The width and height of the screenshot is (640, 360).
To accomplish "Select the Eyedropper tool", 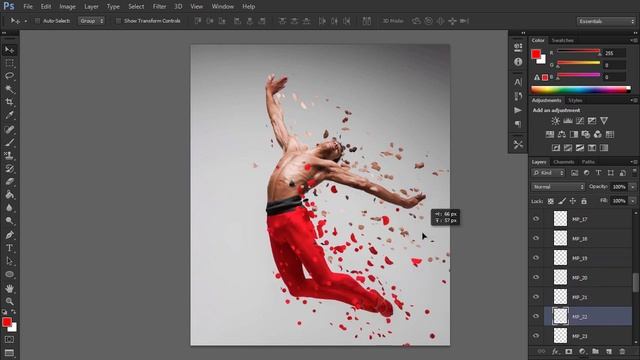I will [9, 115].
